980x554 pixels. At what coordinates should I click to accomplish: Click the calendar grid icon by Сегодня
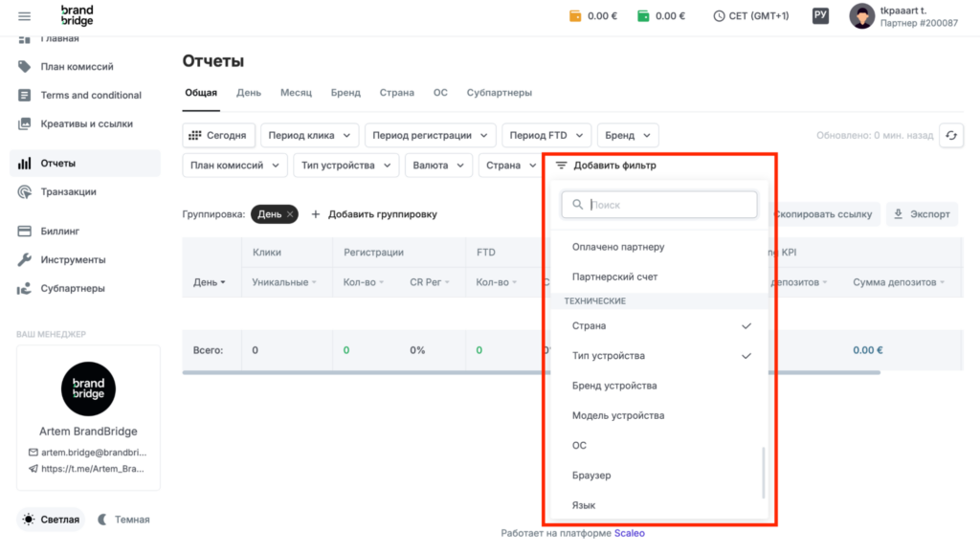(x=195, y=136)
